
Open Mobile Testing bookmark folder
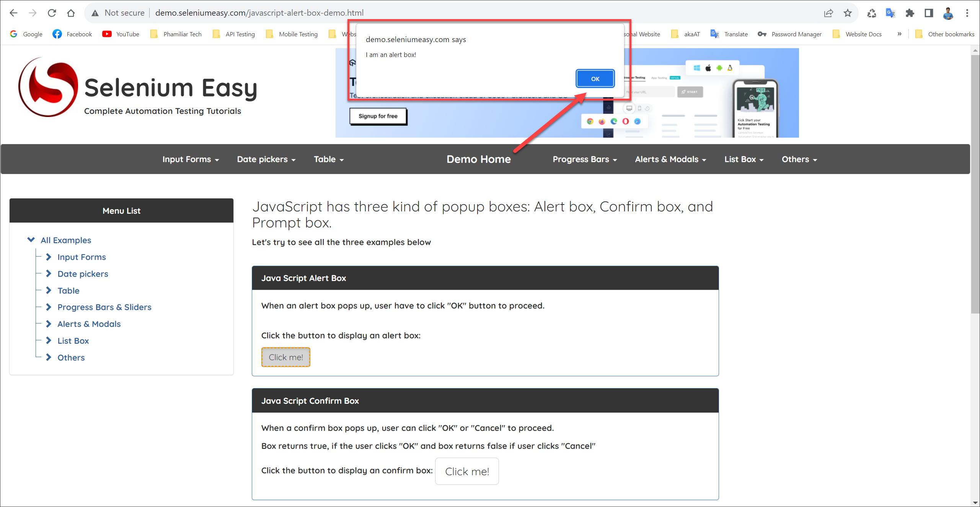[292, 34]
